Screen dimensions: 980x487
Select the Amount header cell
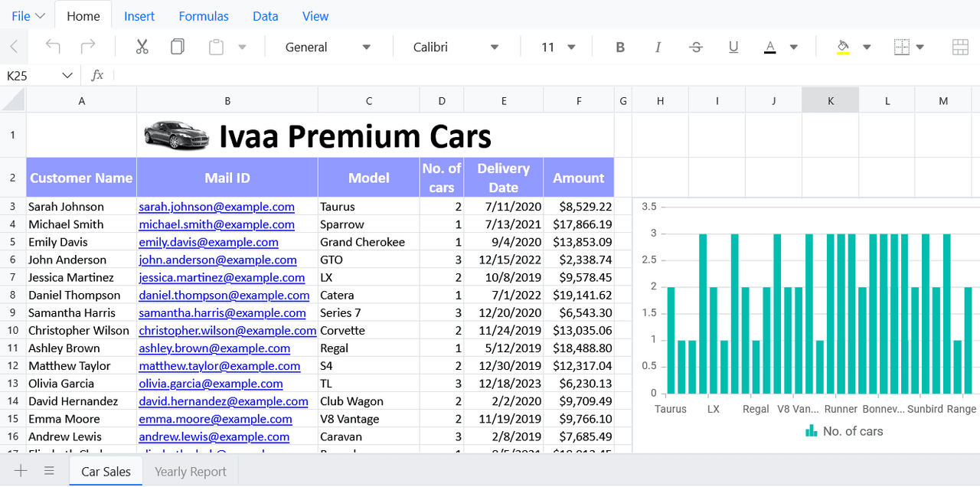click(x=579, y=178)
